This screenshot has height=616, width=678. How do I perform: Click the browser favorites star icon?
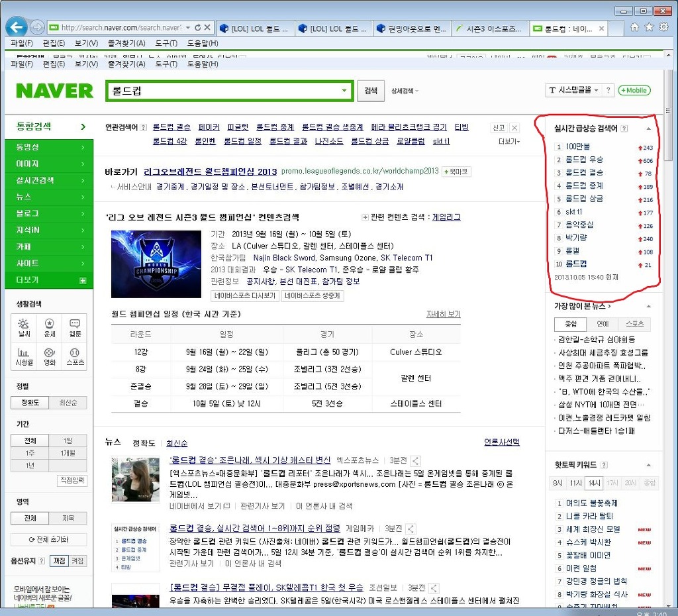point(650,28)
